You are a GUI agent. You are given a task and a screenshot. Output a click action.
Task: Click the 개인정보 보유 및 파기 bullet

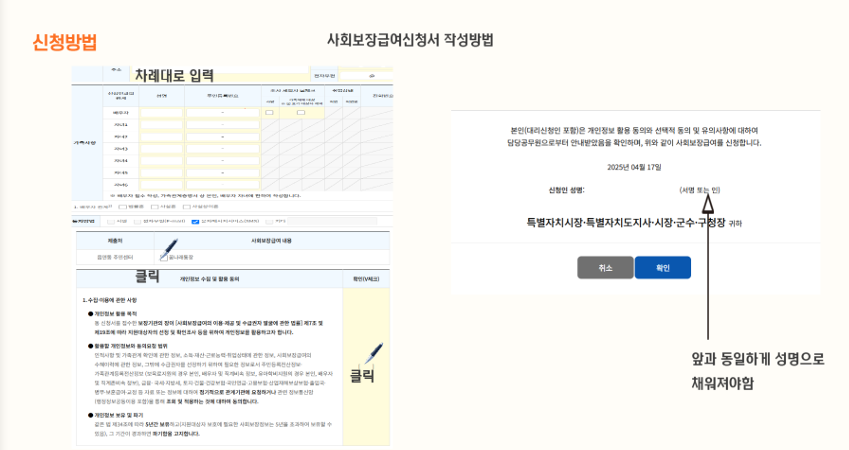point(115,415)
